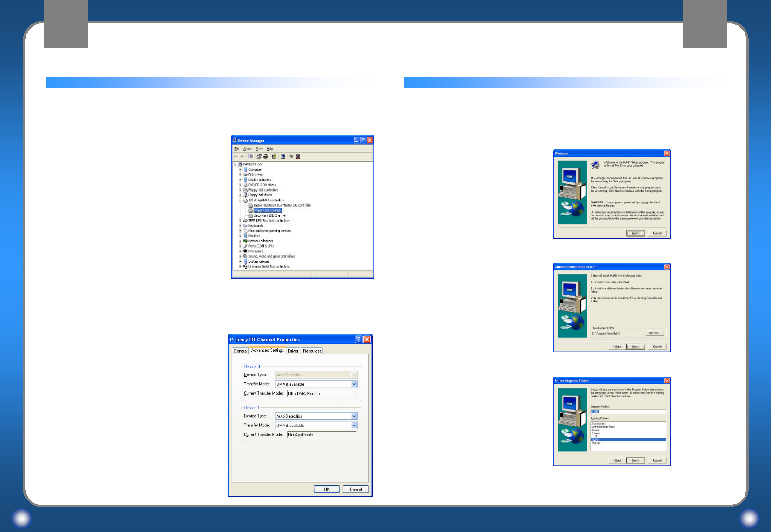
Task: Click the Show/Hide Console Tree toolbar icon
Action: click(250, 157)
